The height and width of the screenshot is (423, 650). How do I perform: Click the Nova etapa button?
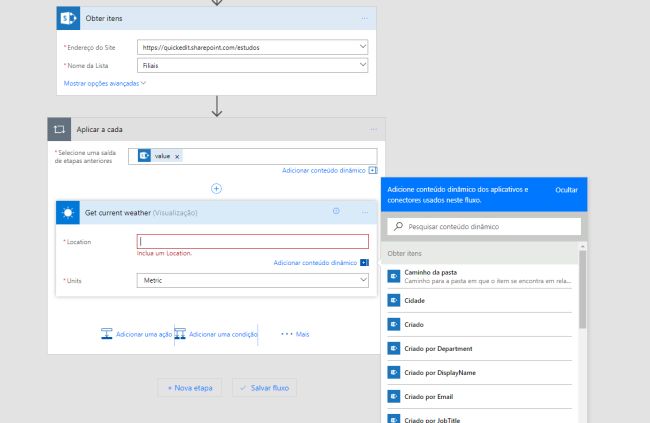[189, 388]
